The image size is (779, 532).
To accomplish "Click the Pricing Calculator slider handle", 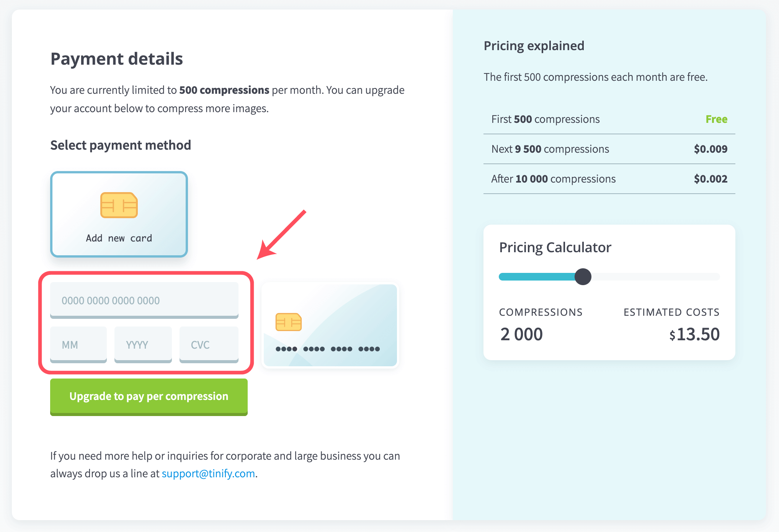I will click(x=583, y=277).
